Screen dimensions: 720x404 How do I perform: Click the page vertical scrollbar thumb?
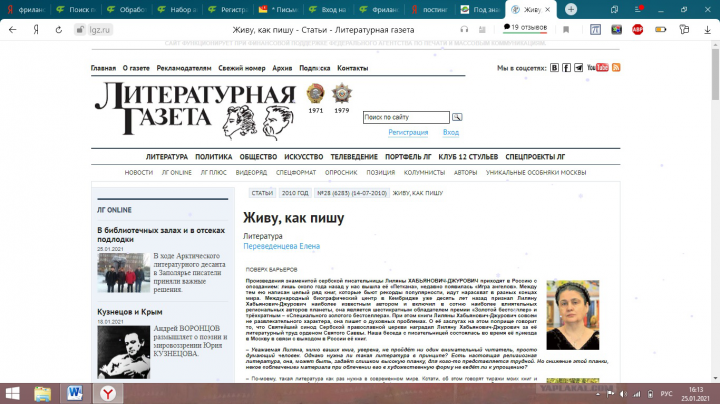[x=715, y=75]
